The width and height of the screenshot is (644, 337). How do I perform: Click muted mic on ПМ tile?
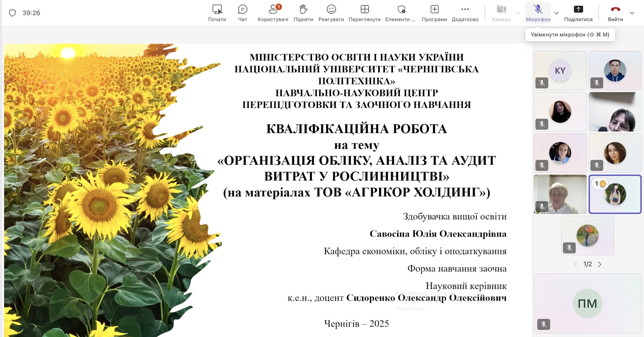click(x=543, y=324)
